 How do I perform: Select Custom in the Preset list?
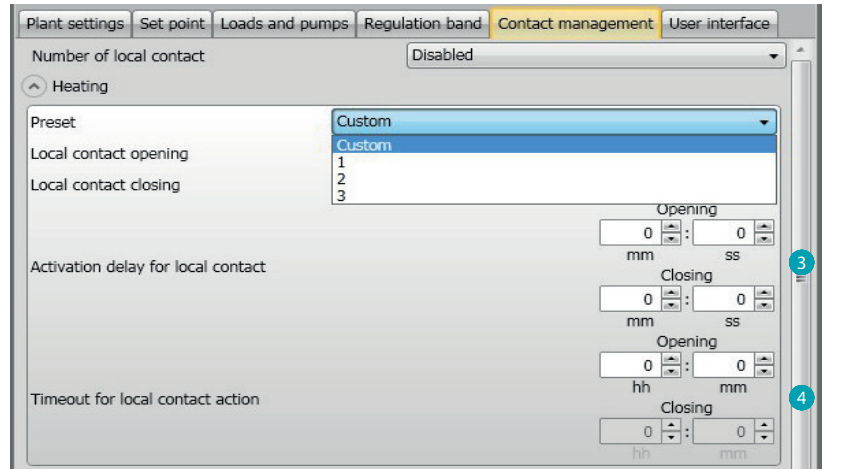point(554,145)
